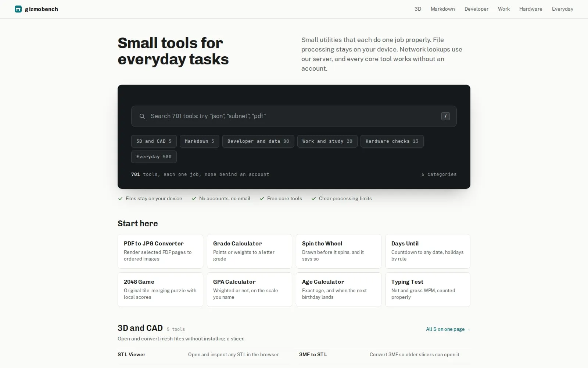Screen dimensions: 588x368
Task: Filter by Hardware checks 13 chip
Action: [x=392, y=141]
